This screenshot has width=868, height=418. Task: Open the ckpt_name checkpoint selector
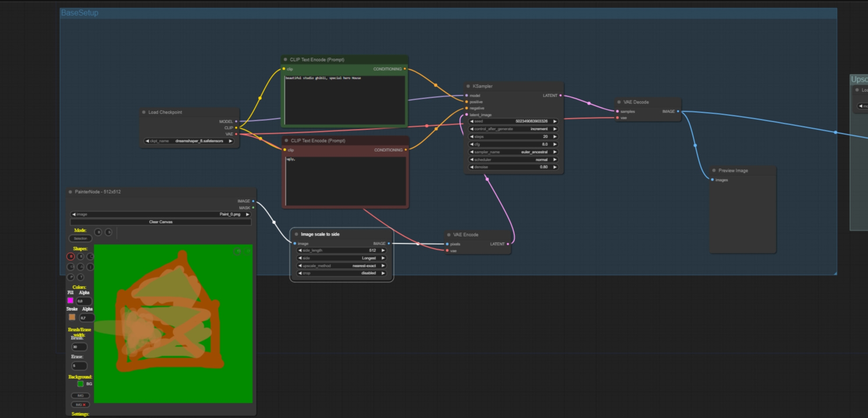point(189,141)
